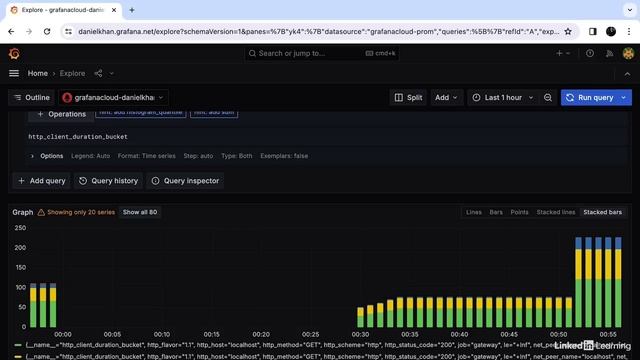Viewport: 640px width, 360px height.
Task: Close the Explore browser tab
Action: [x=114, y=10]
